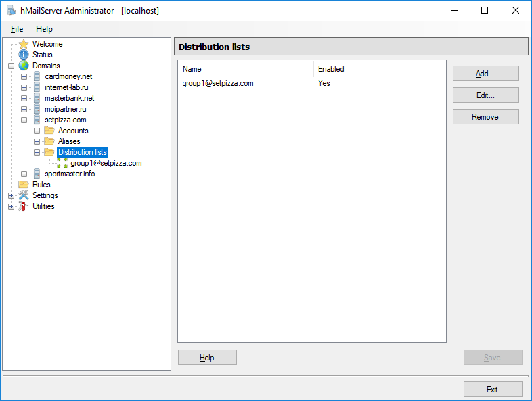This screenshot has width=532, height=401.
Task: Expand the masterbank.net domain node
Action: 24,98
